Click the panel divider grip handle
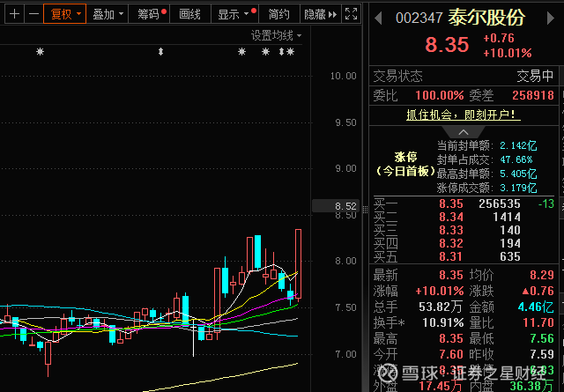 tap(366, 210)
